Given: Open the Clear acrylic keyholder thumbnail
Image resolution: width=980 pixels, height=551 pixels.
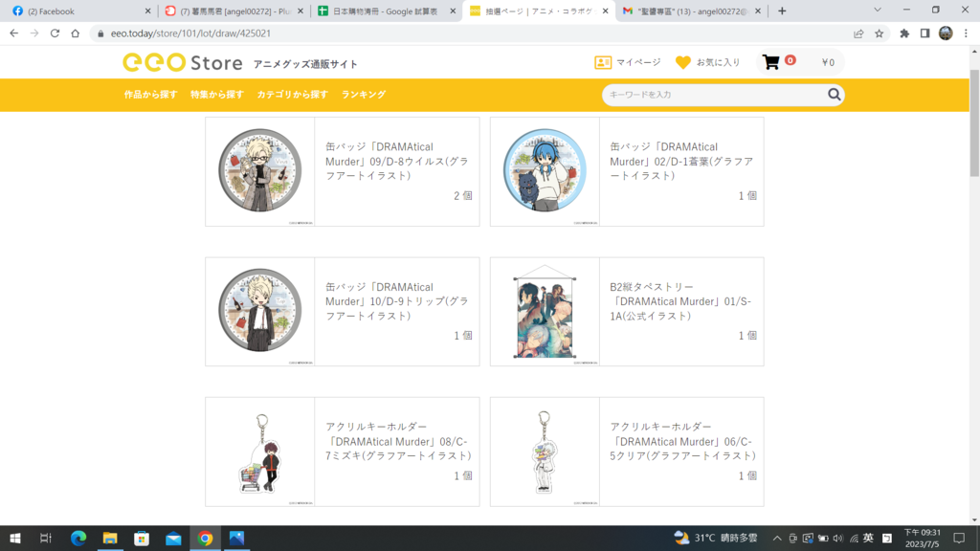Looking at the screenshot, I should pos(545,452).
